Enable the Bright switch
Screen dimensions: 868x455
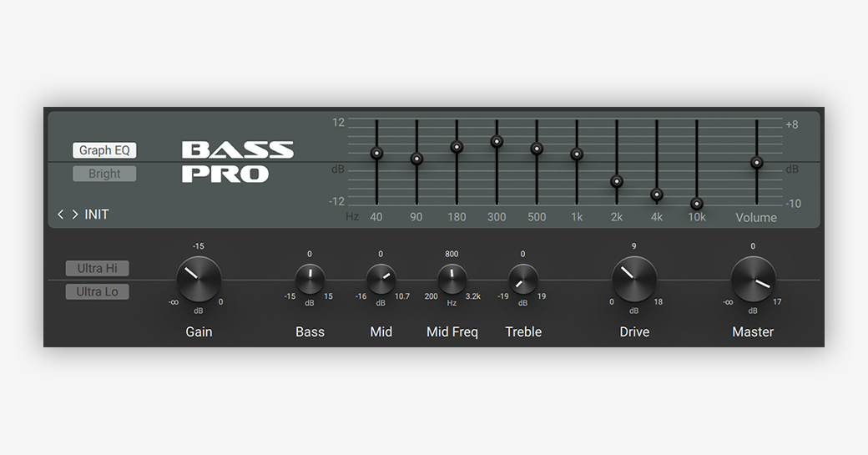point(104,174)
